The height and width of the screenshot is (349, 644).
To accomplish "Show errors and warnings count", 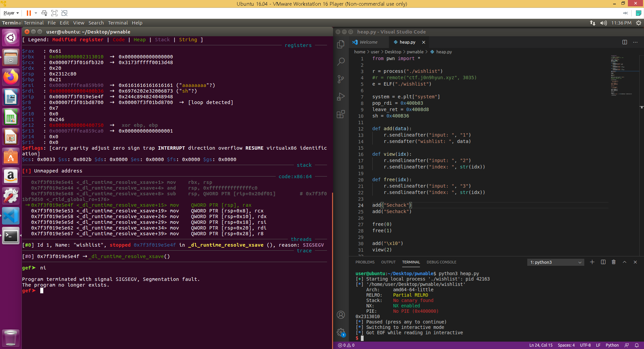I will click(x=346, y=345).
